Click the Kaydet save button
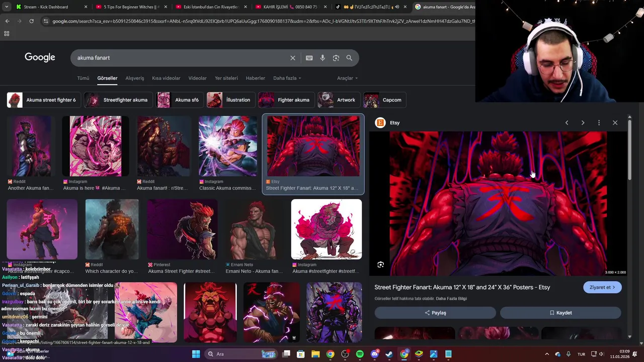This screenshot has height=362, width=644. [560, 313]
